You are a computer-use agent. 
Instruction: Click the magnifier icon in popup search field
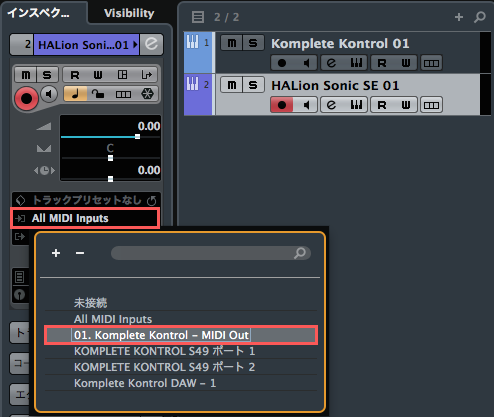point(300,253)
